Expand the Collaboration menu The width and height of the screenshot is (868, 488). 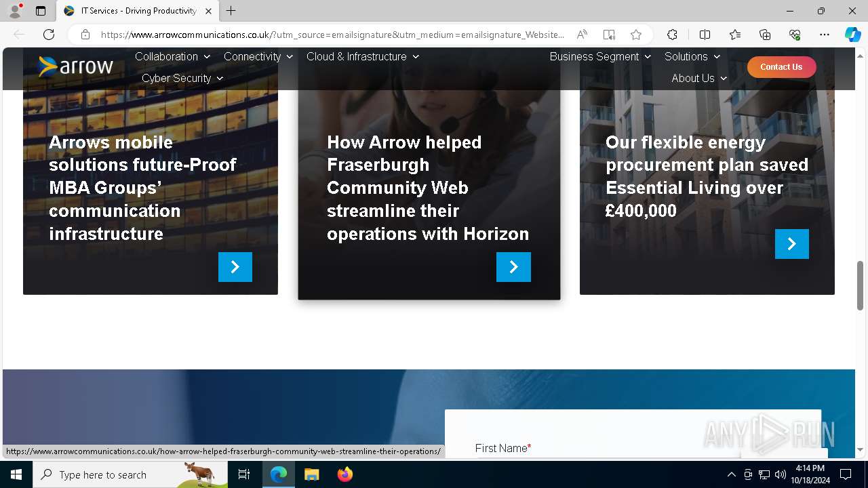[x=172, y=56]
